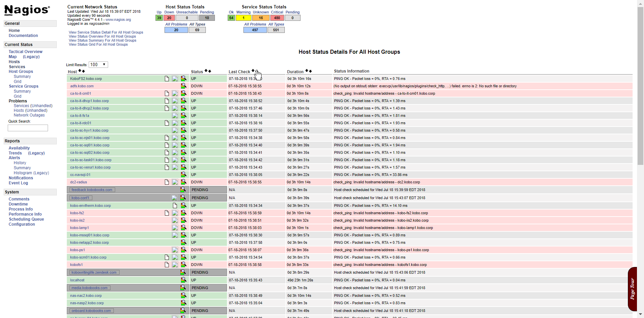Open Tactical Overview in sidebar
644x318 pixels.
pyautogui.click(x=26, y=52)
